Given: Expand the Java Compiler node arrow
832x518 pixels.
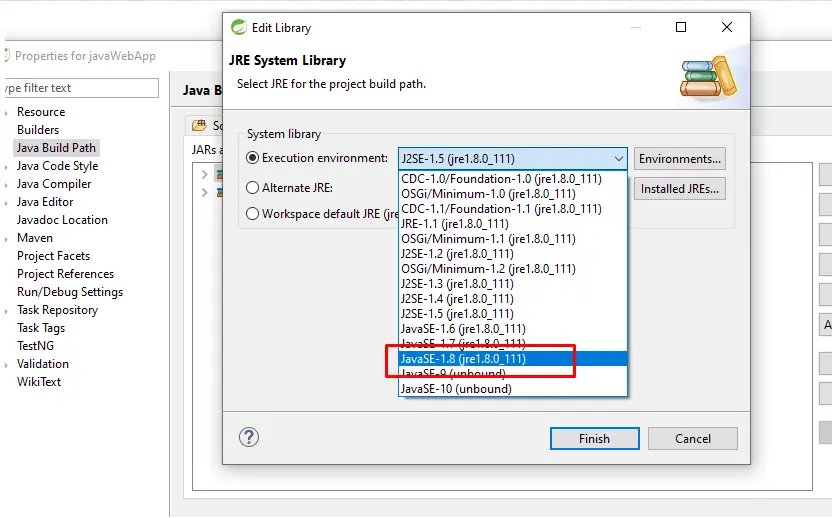Looking at the screenshot, I should pos(6,185).
